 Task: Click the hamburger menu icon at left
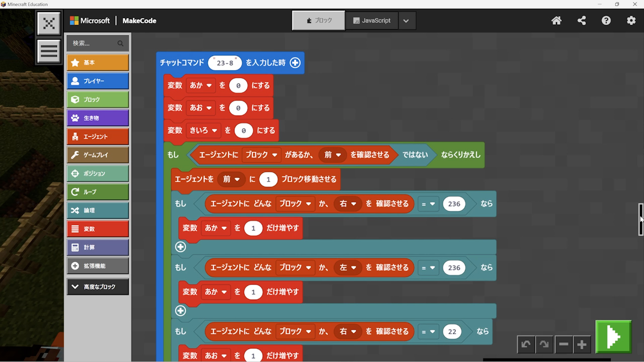click(49, 51)
